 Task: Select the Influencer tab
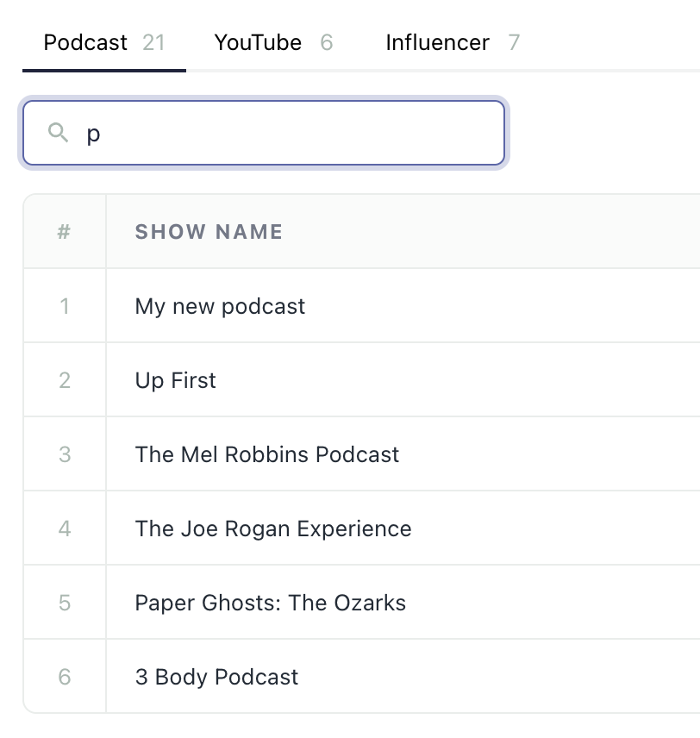[453, 43]
